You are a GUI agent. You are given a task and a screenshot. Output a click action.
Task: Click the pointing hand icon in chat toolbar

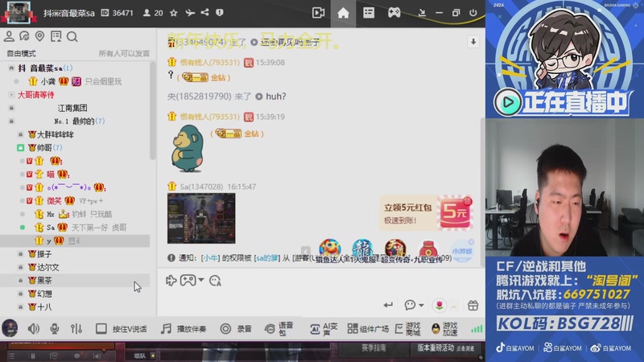[x=171, y=280]
